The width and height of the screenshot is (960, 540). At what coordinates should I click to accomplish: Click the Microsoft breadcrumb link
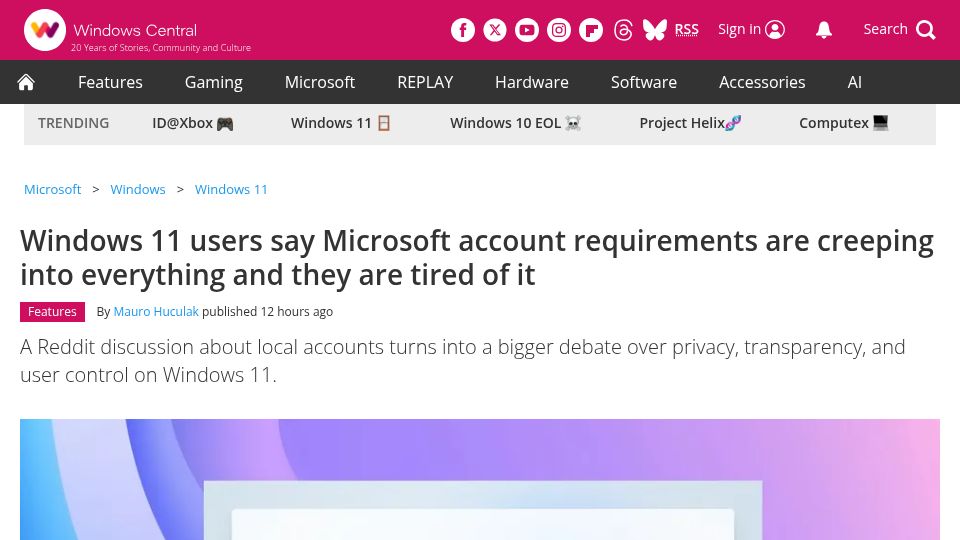53,189
